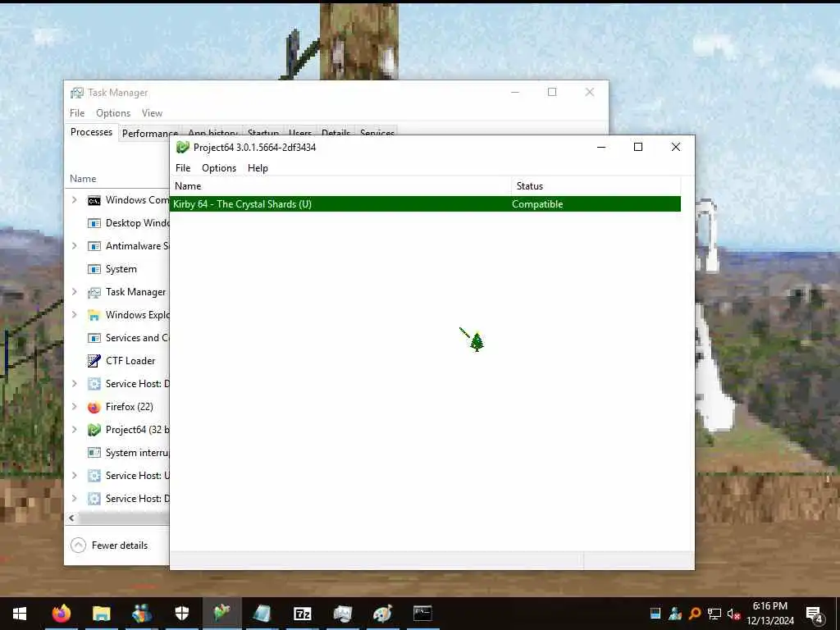
Task: Click the Project64 taskbar icon
Action: (x=221, y=614)
